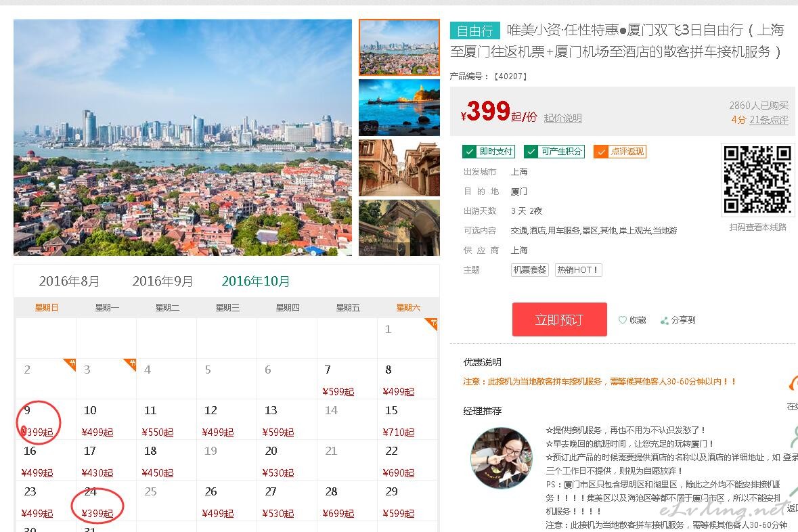Image resolution: width=798 pixels, height=532 pixels.
Task: Open the 起价说明 price explanation link
Action: (x=563, y=118)
